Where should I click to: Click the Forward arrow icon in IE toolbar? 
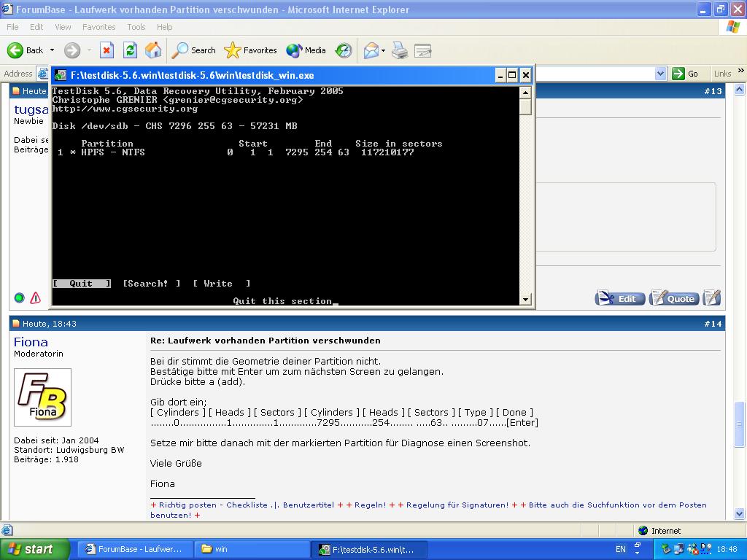pyautogui.click(x=72, y=50)
